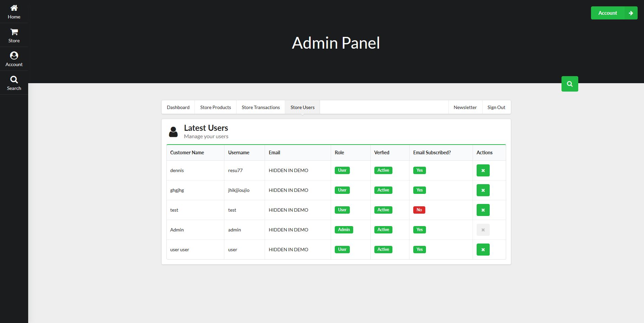Click the Active badge in test row
Image resolution: width=644 pixels, height=323 pixels.
coord(383,210)
